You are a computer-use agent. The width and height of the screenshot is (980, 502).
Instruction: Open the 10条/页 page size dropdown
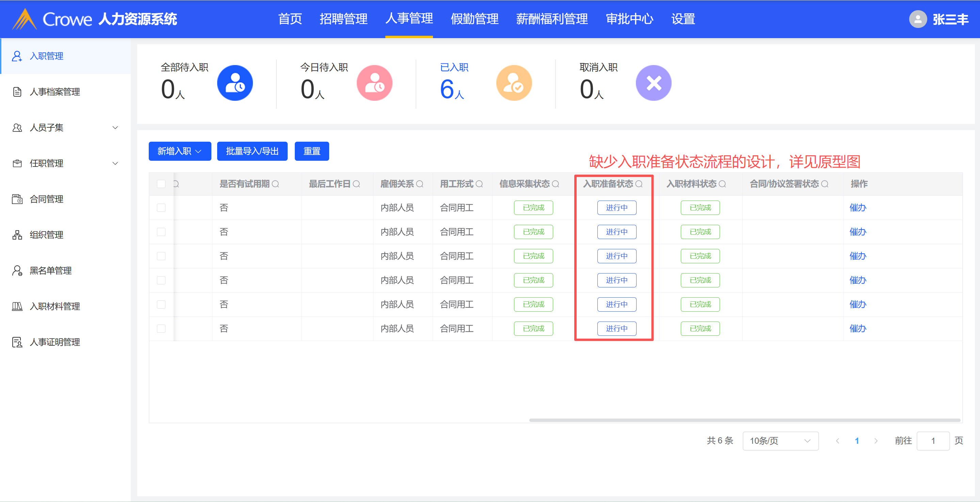[780, 441]
